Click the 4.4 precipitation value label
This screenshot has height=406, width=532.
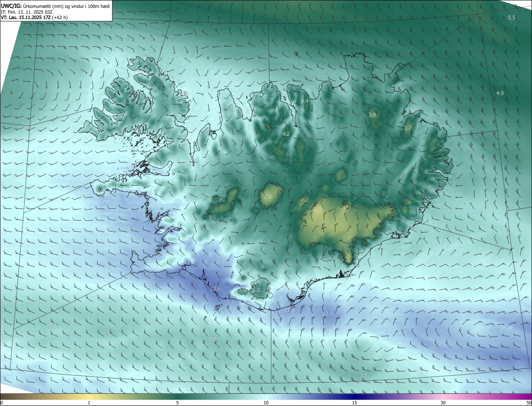point(305,101)
